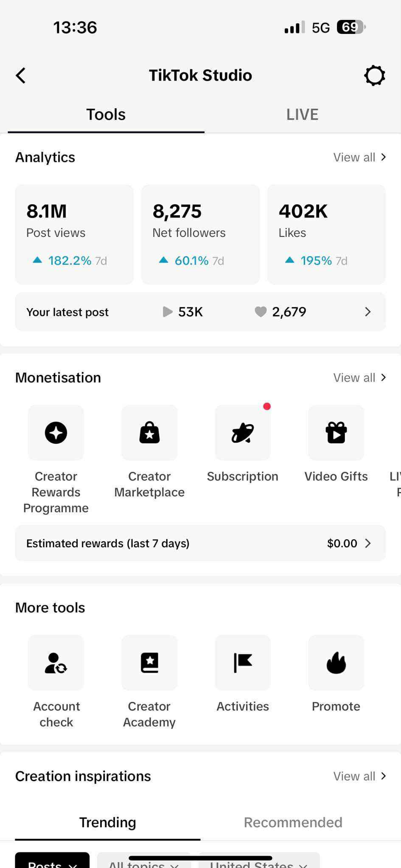Tap the Subscription planet icon
The width and height of the screenshot is (401, 868).
(x=243, y=433)
